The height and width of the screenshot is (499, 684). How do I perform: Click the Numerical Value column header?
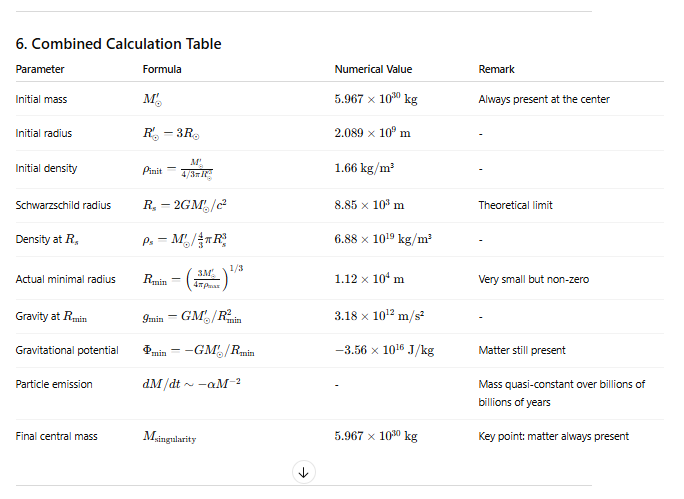[373, 69]
